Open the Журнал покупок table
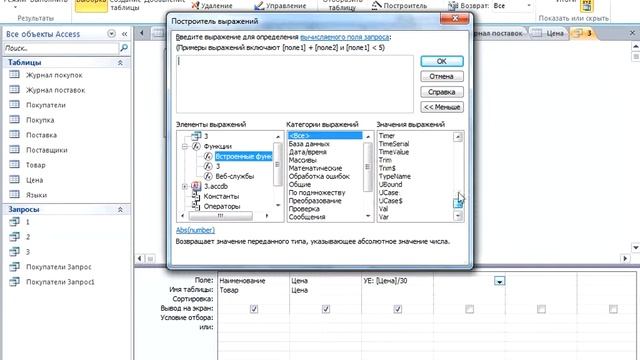 click(x=54, y=75)
